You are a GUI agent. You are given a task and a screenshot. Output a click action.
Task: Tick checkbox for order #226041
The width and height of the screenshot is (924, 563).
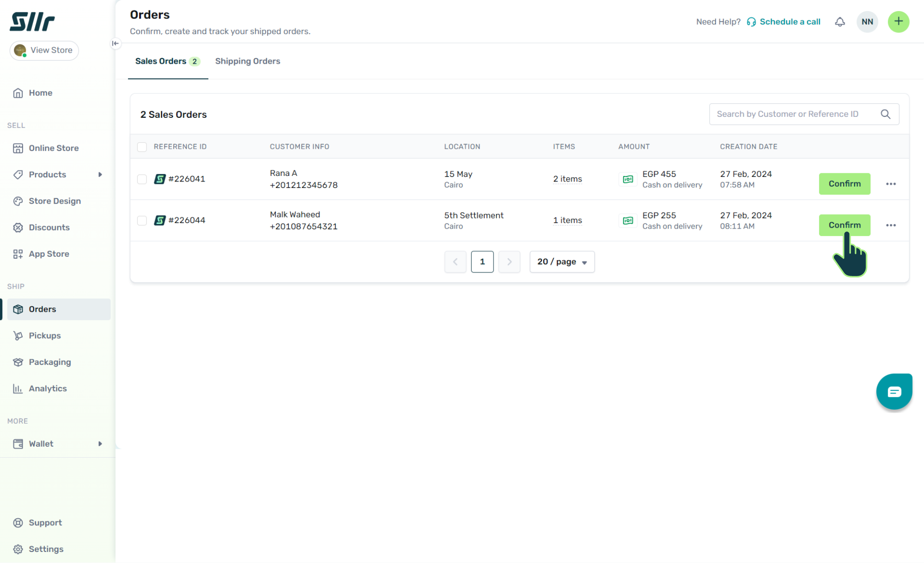tap(142, 179)
